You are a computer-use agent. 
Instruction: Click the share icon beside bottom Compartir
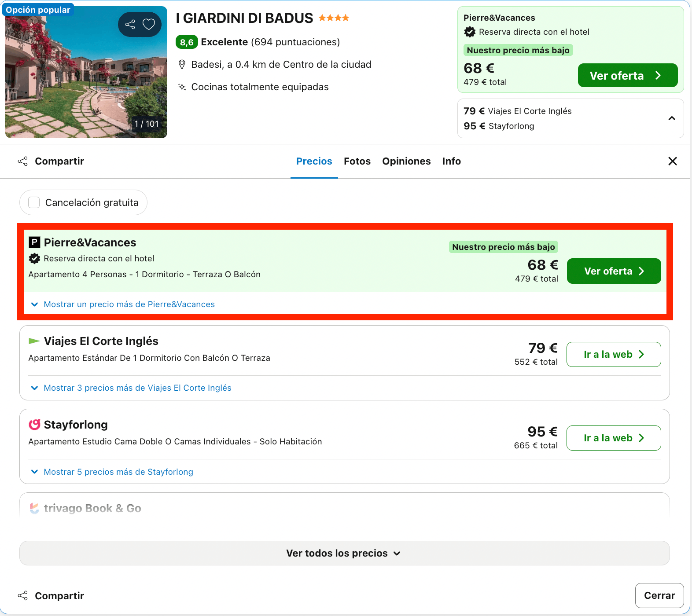click(x=23, y=596)
